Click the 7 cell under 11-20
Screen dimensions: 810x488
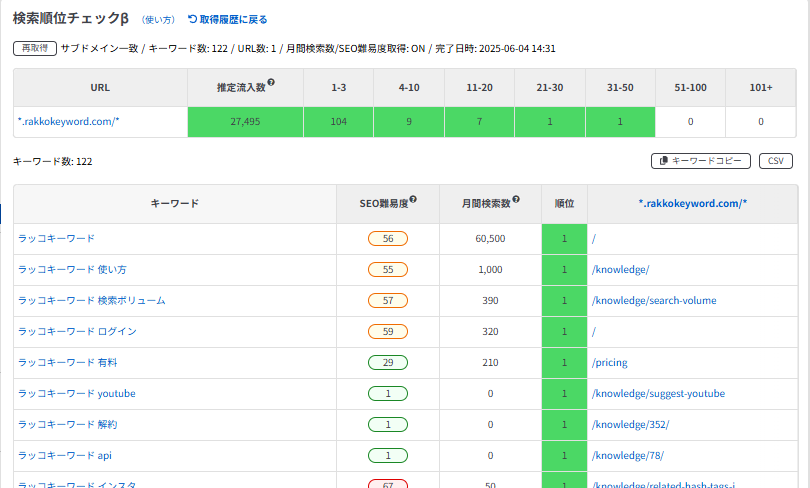[479, 122]
